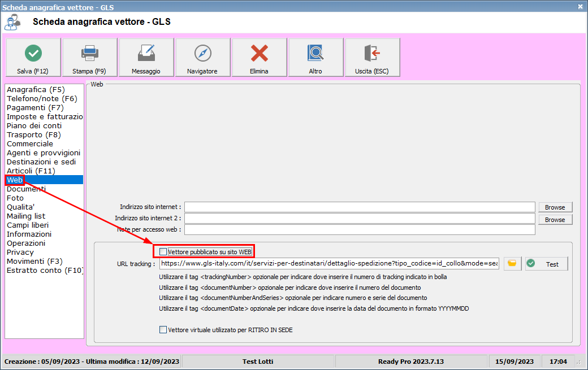Click the Test button with green check
Image resolution: width=588 pixels, height=370 pixels.
(x=546, y=264)
